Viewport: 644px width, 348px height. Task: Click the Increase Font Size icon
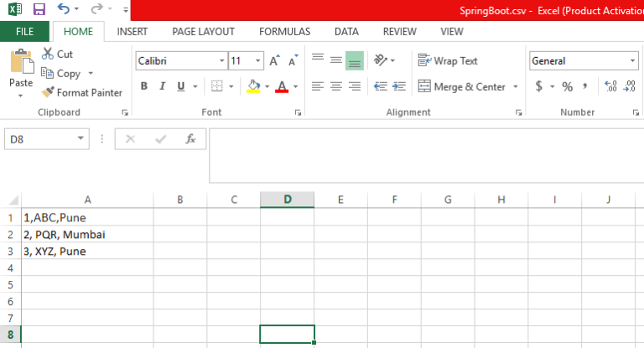[275, 60]
